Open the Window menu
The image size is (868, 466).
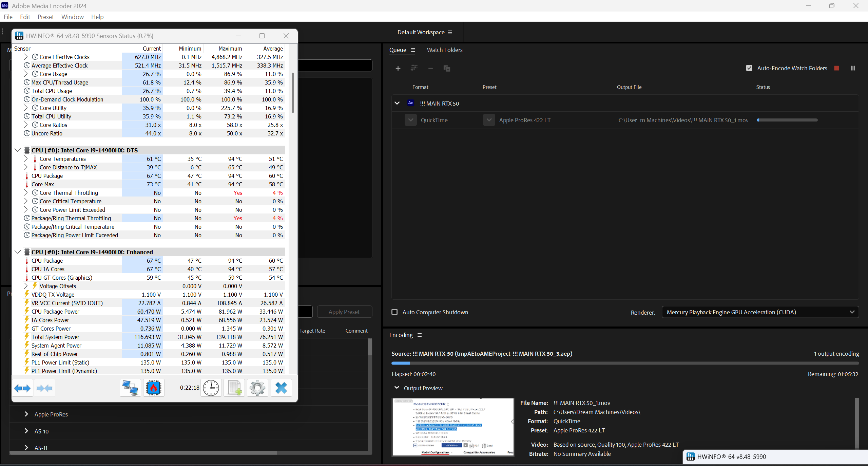(72, 17)
